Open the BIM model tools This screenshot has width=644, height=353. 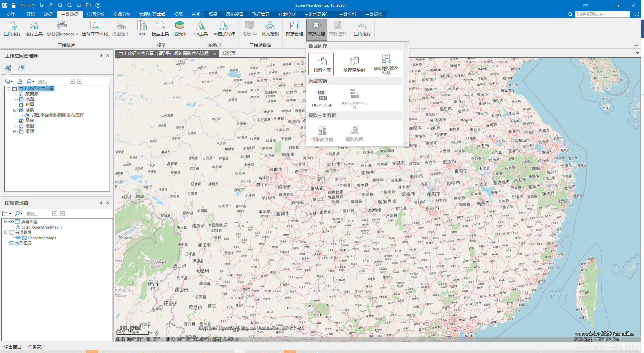pyautogui.click(x=142, y=29)
